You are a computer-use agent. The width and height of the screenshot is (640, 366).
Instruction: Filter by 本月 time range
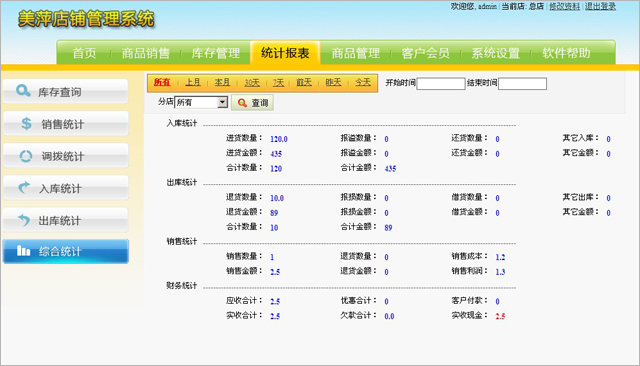point(222,82)
